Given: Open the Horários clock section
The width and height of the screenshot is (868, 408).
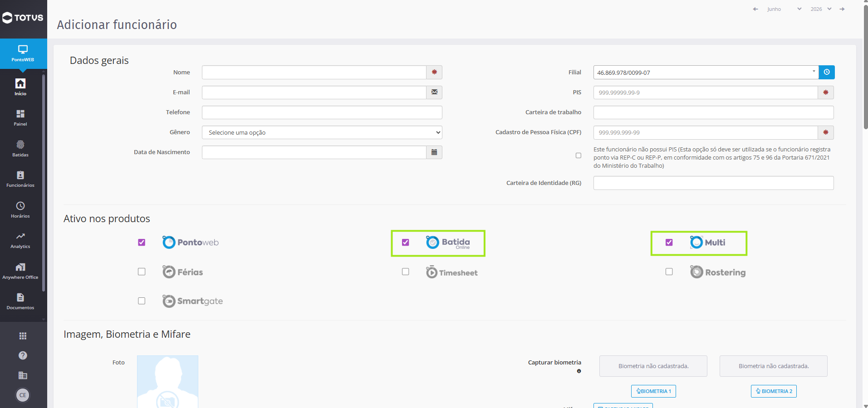Looking at the screenshot, I should point(20,210).
